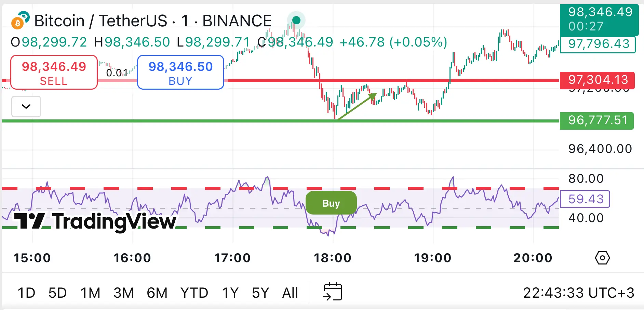Viewport: 644px width, 310px height.
Task: Switch to the 5D range
Action: 57,293
